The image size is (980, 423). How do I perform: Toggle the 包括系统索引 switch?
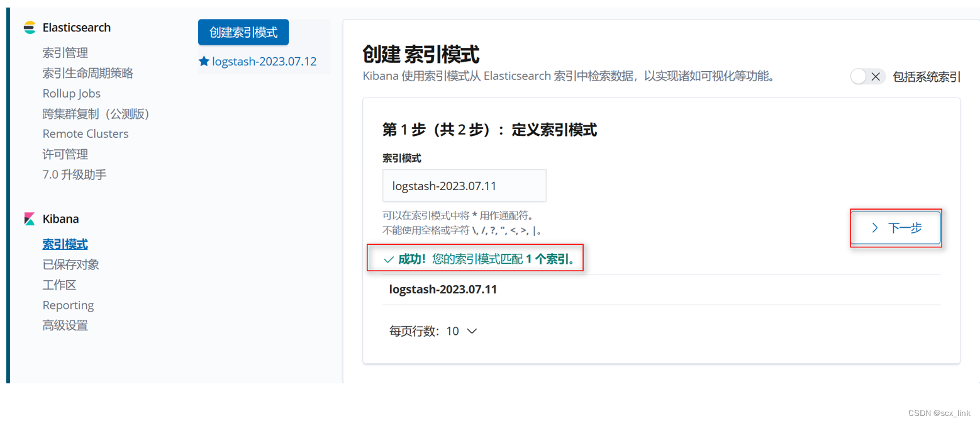[867, 77]
